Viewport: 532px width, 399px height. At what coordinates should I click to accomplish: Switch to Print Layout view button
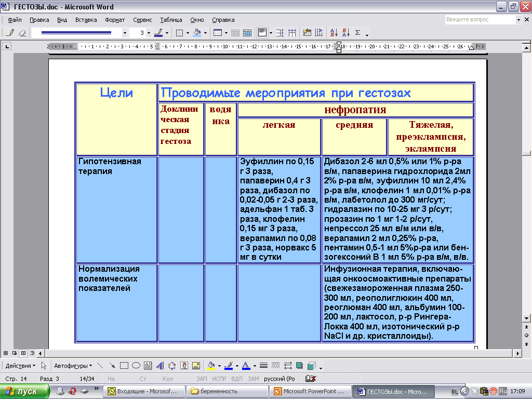23,353
